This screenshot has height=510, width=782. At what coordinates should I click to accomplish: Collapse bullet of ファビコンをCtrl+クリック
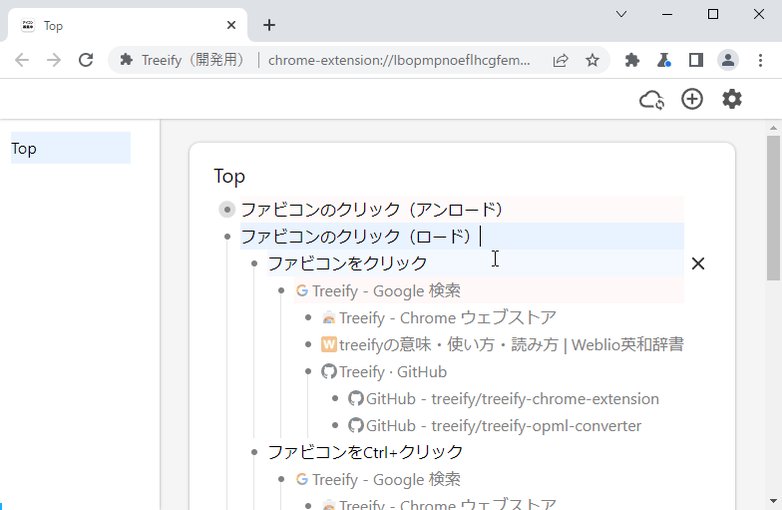(x=254, y=452)
